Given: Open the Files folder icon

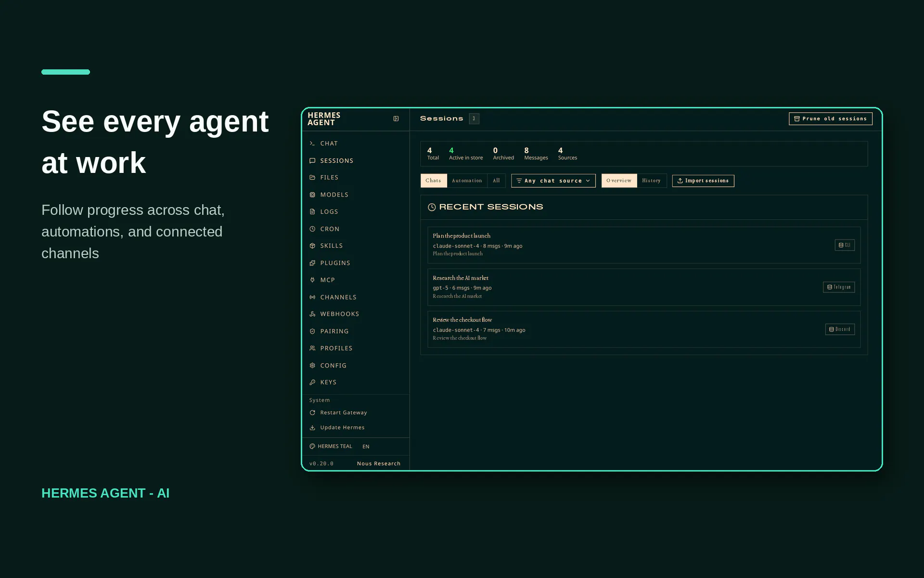Looking at the screenshot, I should (x=312, y=177).
